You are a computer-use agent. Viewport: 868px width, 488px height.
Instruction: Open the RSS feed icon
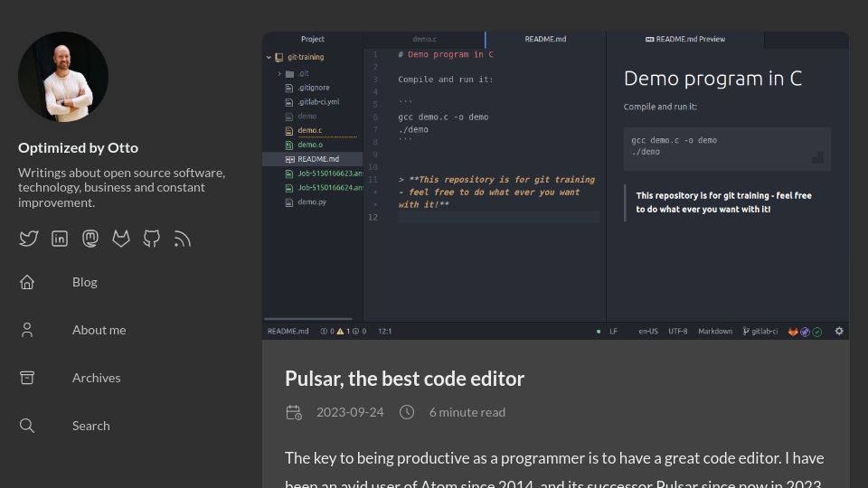(182, 239)
